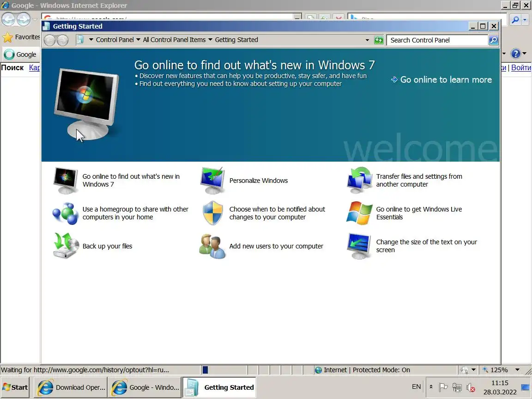Click the show desktop icon by the clock
The width and height of the screenshot is (532, 399).
tap(525, 387)
